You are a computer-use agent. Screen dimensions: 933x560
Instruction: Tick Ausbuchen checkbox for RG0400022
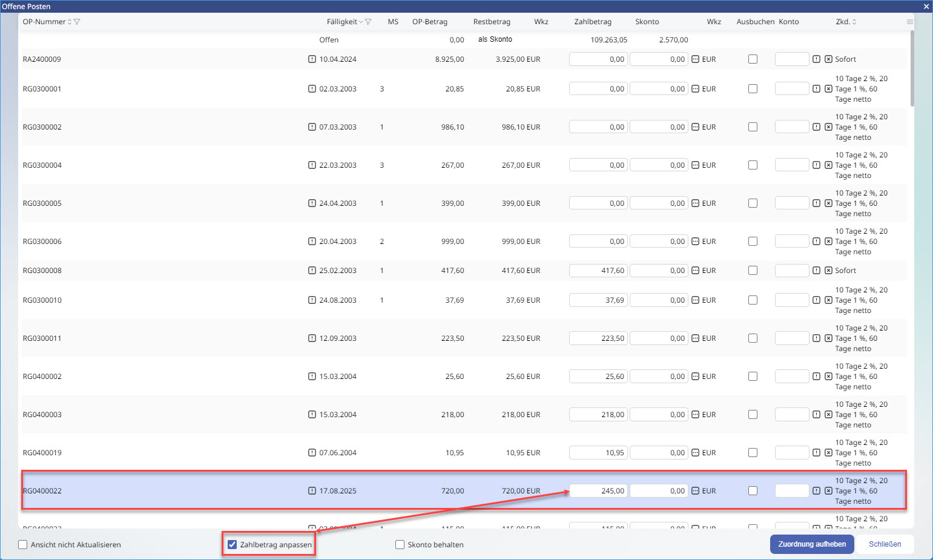753,491
